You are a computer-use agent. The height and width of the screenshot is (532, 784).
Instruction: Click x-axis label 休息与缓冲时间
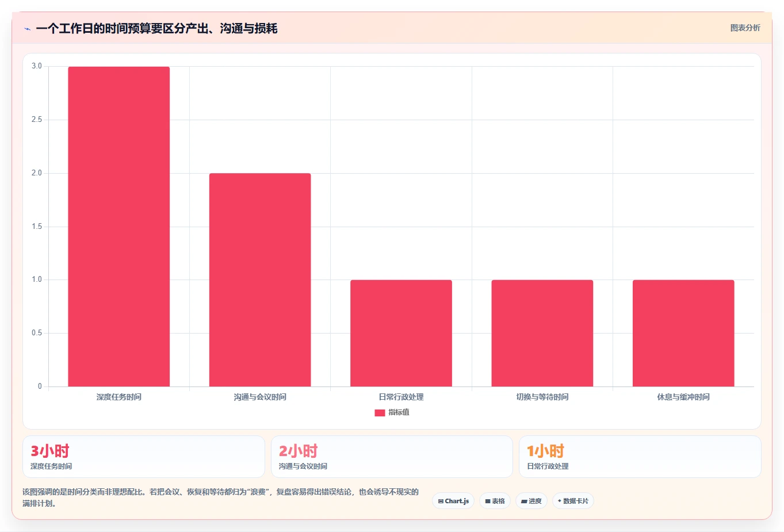683,397
